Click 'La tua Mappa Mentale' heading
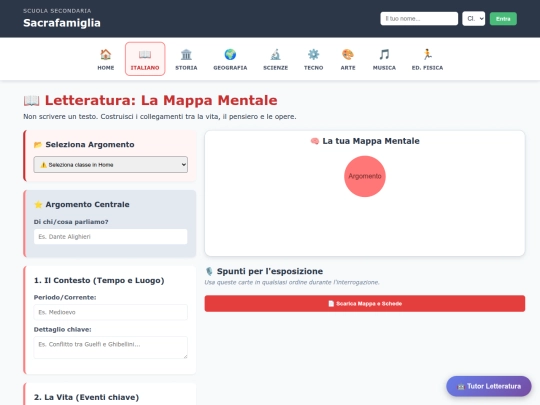 click(x=365, y=141)
